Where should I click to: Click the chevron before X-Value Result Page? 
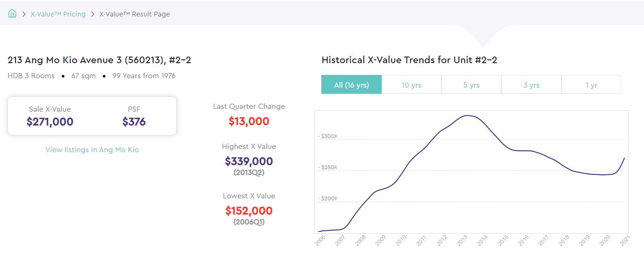pos(93,14)
